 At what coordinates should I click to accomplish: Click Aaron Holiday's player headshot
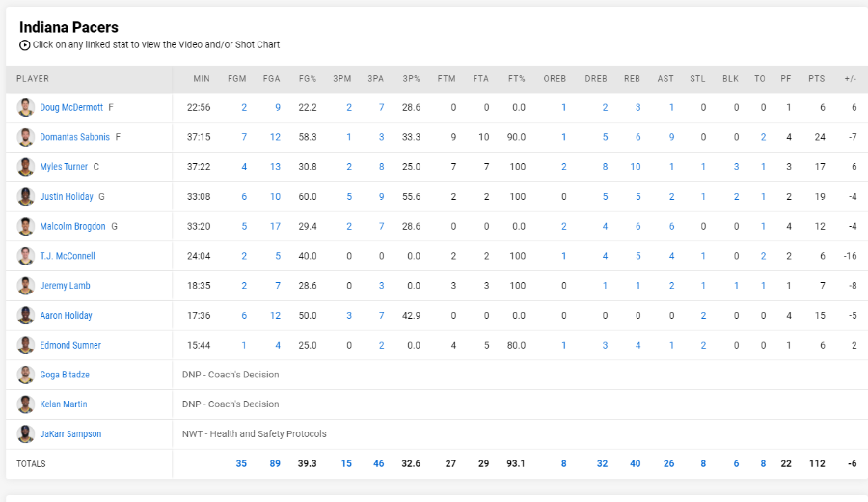click(x=25, y=315)
